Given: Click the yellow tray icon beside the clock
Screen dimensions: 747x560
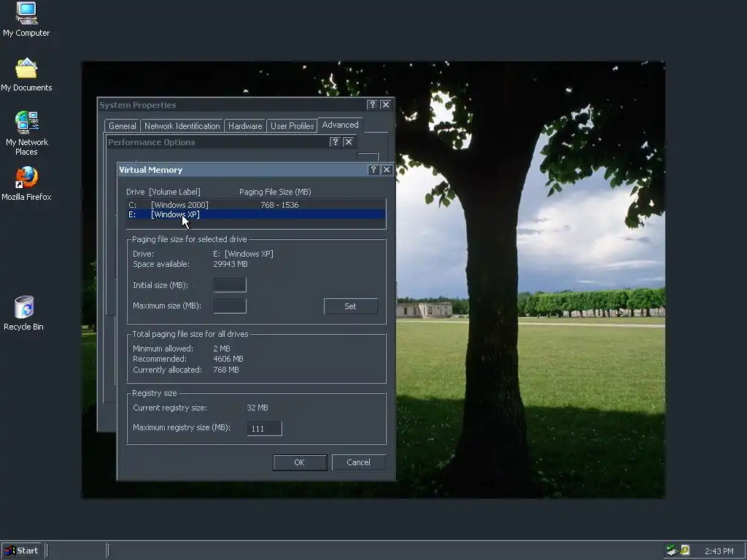Looking at the screenshot, I should pos(684,550).
